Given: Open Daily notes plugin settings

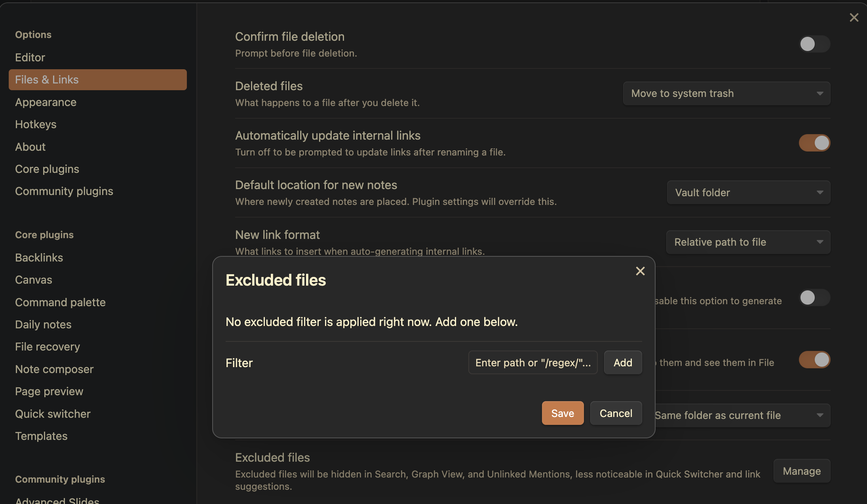Looking at the screenshot, I should (x=43, y=324).
